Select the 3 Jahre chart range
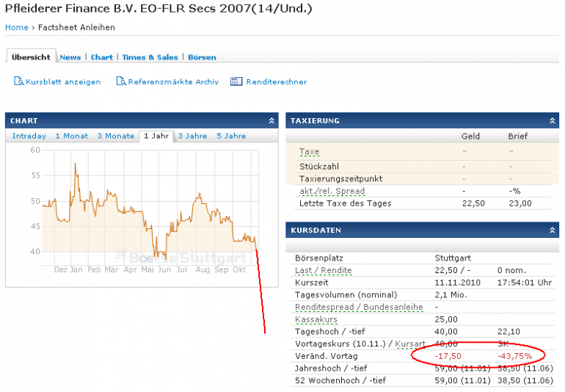Viewport: 565px width, 392px height. 192,136
